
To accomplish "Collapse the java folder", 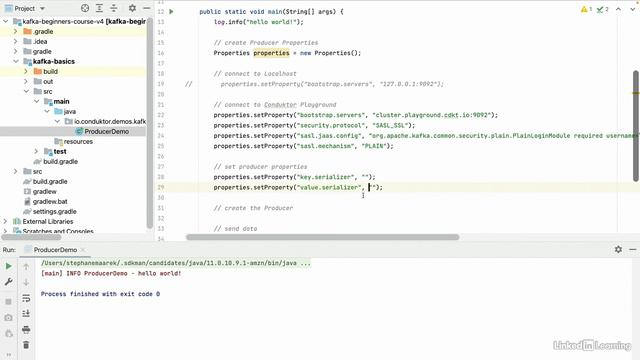I will (x=46, y=111).
